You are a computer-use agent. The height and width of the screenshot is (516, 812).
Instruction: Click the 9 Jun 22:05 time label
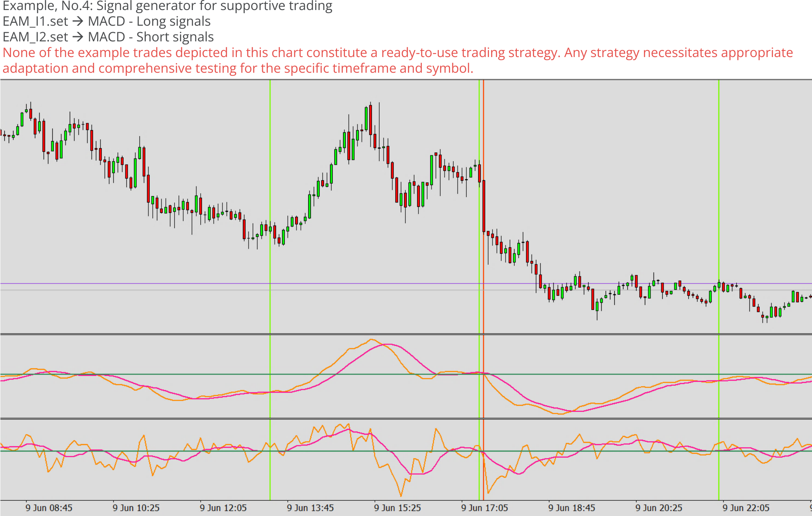[x=745, y=508]
